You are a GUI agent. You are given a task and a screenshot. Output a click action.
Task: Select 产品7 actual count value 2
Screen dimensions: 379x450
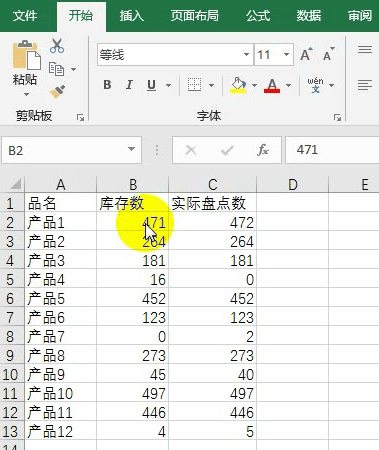[x=213, y=337]
